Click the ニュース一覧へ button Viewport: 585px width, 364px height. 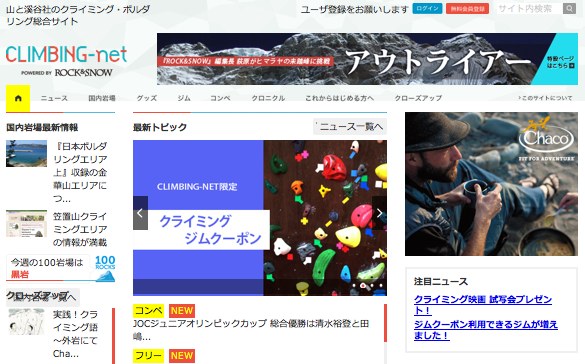[350, 127]
